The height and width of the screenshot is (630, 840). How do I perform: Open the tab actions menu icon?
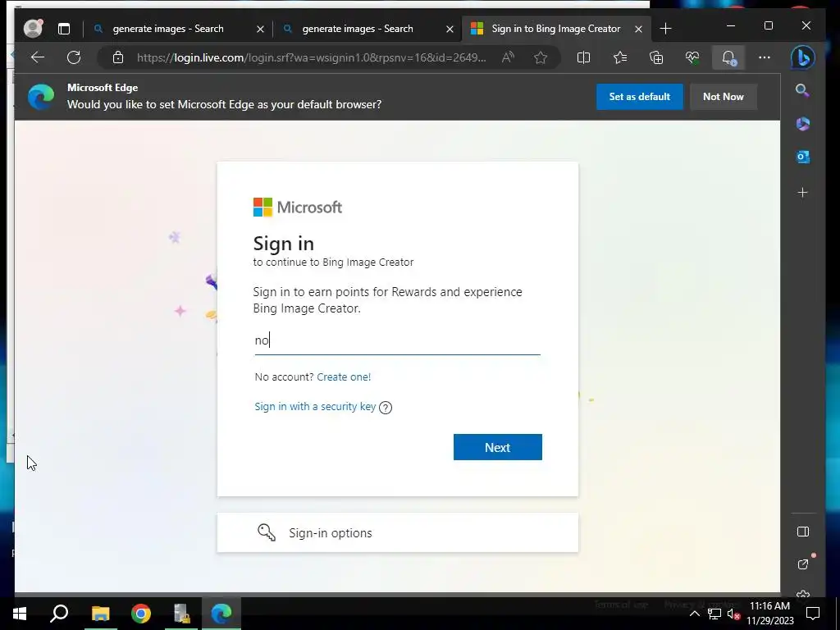click(64, 29)
